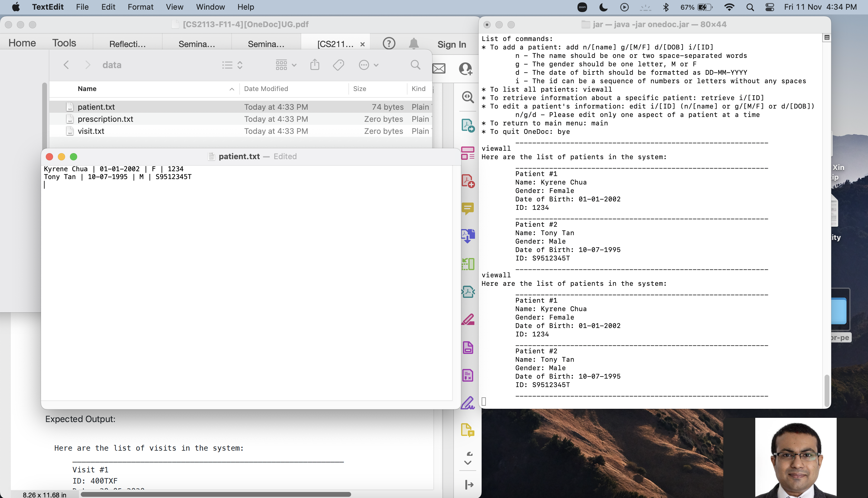
Task: Expand Finder group-by dropdown
Action: coord(286,65)
